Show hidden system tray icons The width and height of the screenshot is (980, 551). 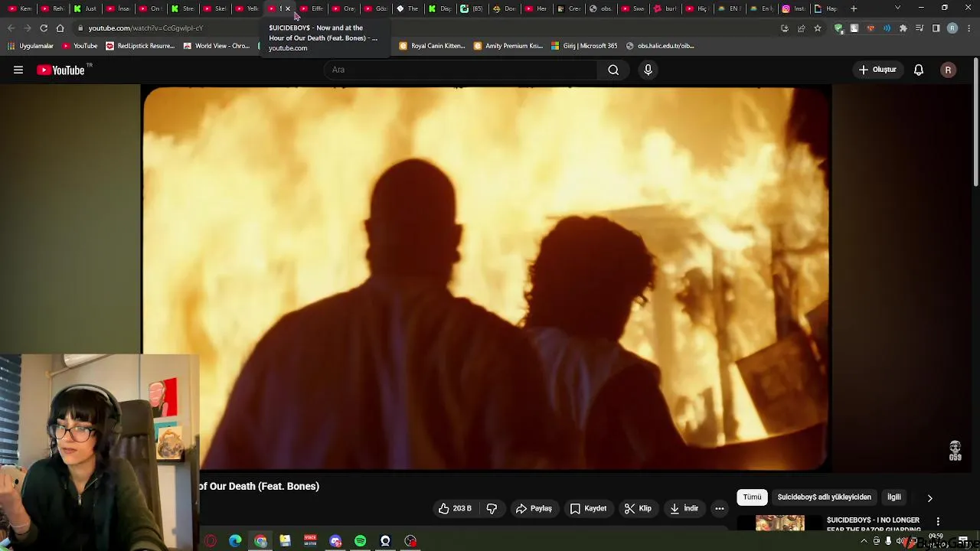[x=864, y=541]
